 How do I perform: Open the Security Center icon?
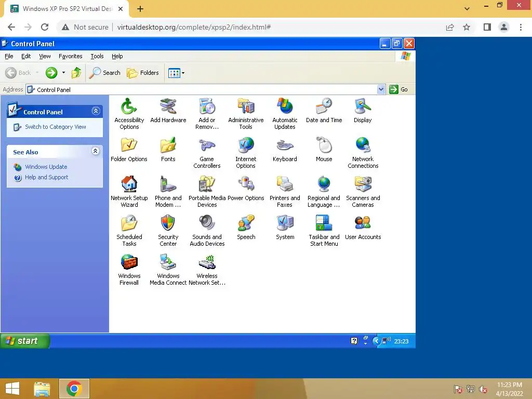pos(168,223)
